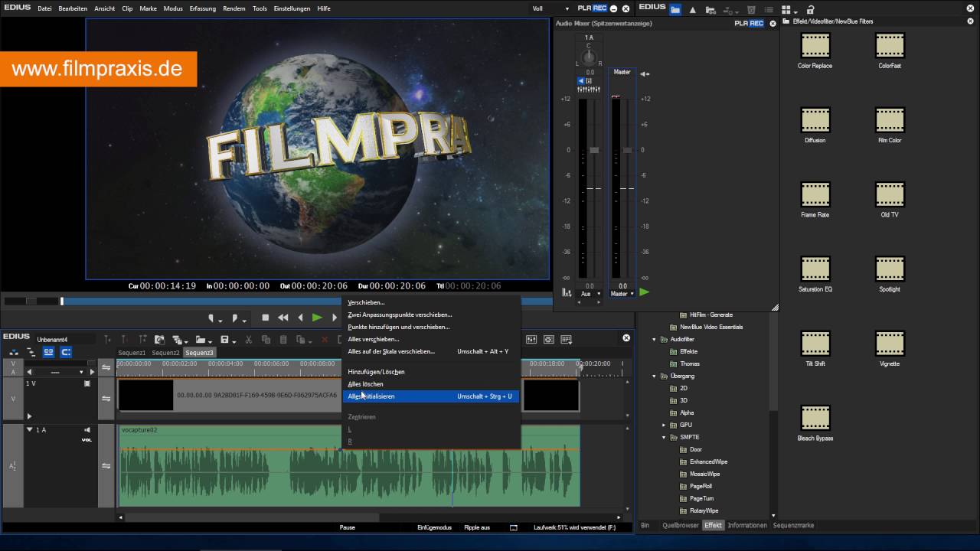Image resolution: width=980 pixels, height=551 pixels.
Task: Select the MosaicWipe folder in tree
Action: pos(704,474)
